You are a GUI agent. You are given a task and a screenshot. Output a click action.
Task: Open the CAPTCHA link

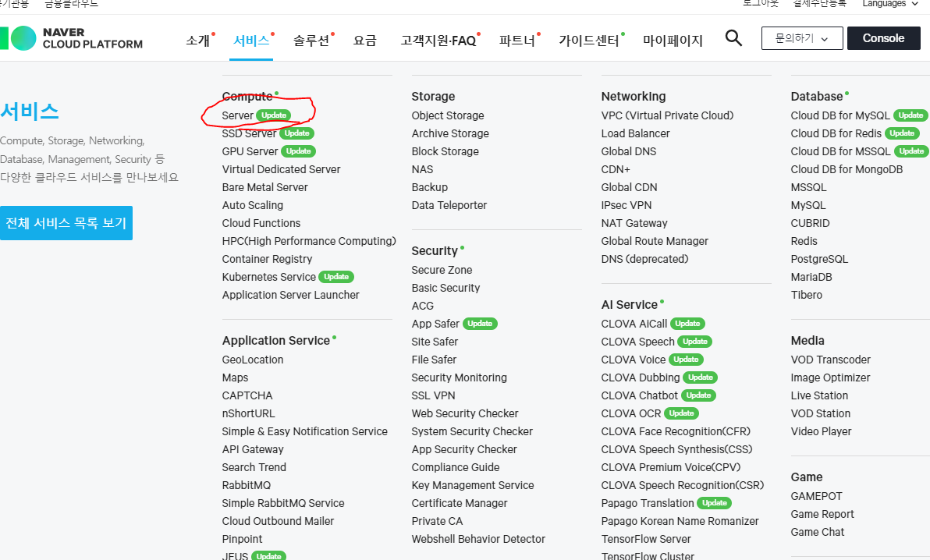point(247,395)
